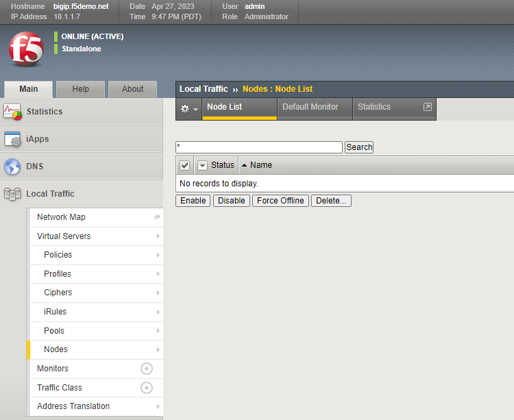Screen dimensions: 514x420
Task: Click the Search button
Action: tap(359, 147)
